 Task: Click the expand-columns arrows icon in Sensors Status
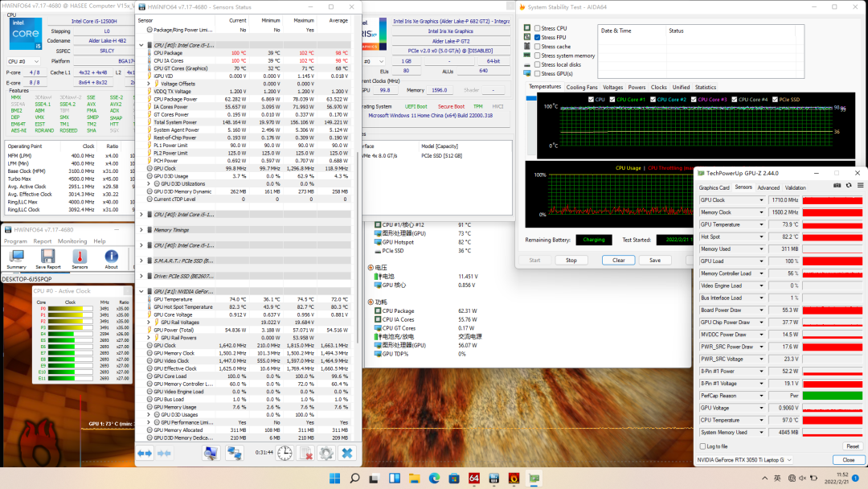point(145,453)
